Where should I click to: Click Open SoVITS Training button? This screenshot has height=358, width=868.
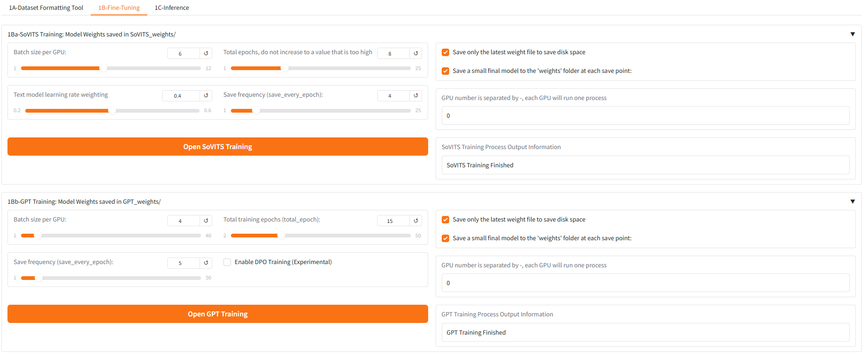tap(218, 147)
